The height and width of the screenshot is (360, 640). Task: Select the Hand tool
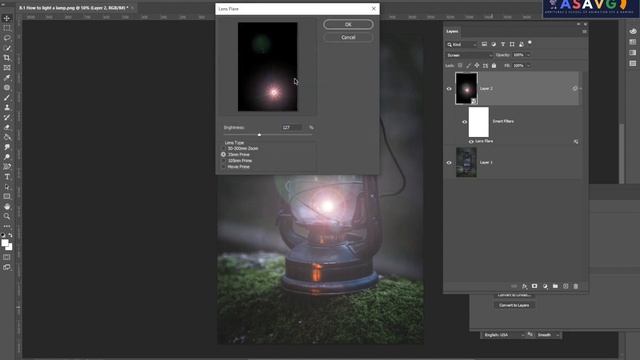click(x=7, y=207)
